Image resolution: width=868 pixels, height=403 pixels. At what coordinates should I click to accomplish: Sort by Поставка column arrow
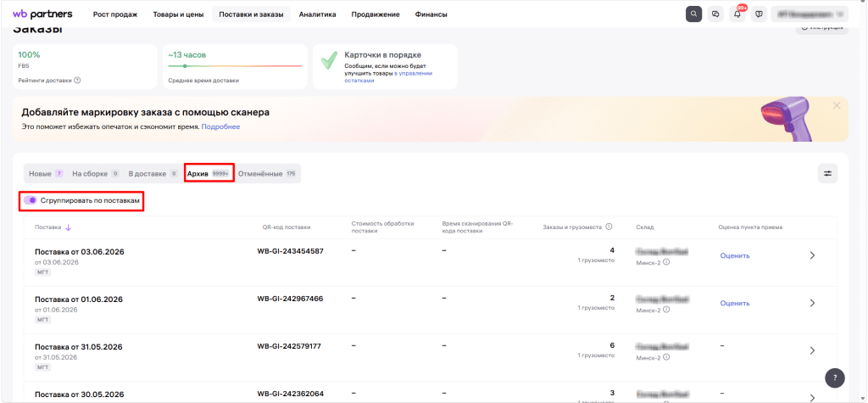pos(68,227)
